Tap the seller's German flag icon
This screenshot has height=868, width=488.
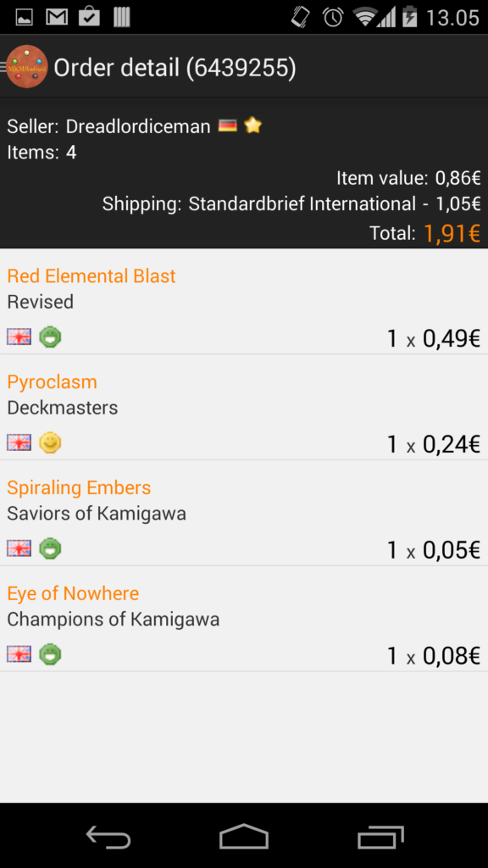(227, 126)
